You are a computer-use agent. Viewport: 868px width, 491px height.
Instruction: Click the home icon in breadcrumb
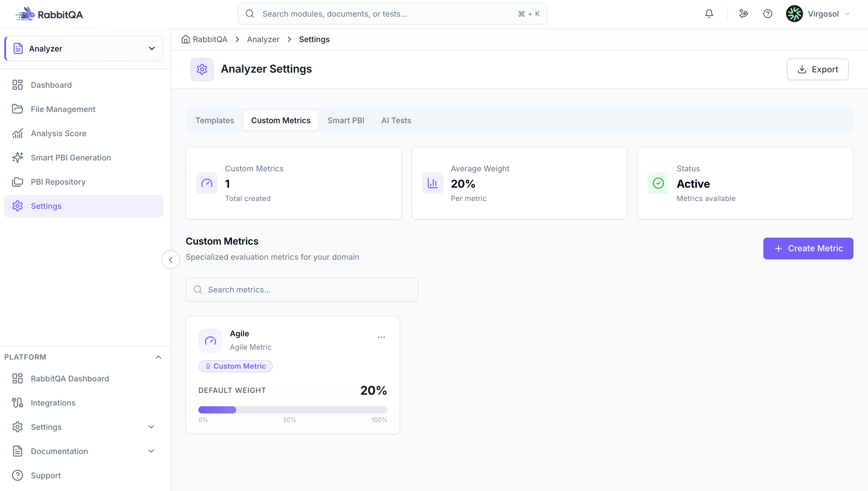pyautogui.click(x=186, y=39)
